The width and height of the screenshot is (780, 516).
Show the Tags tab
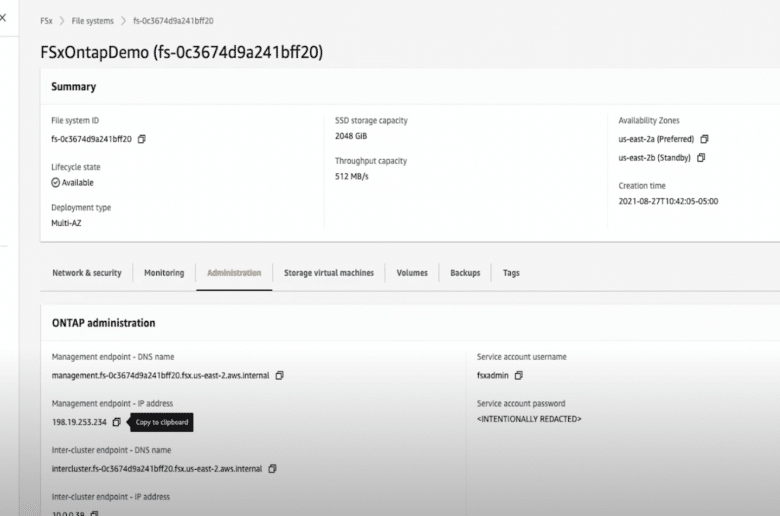click(511, 273)
